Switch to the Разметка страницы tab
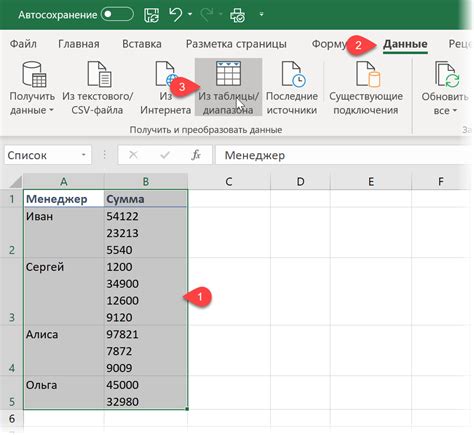The width and height of the screenshot is (474, 435). 236,44
